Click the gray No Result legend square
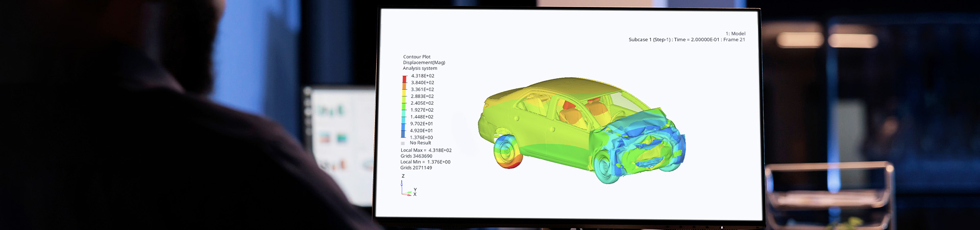 [x=403, y=143]
